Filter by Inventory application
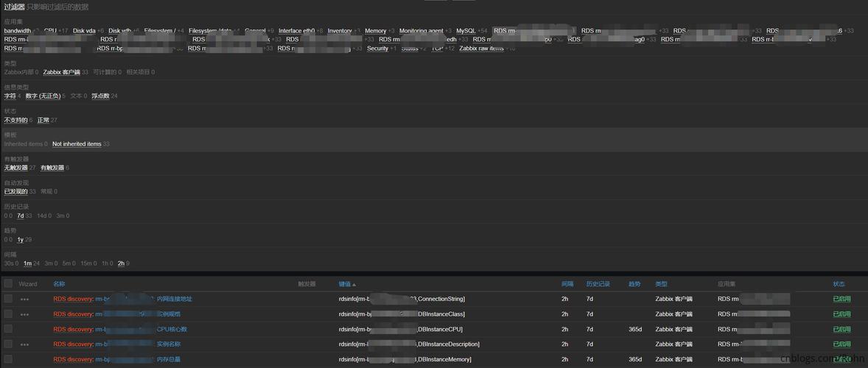 pos(340,31)
